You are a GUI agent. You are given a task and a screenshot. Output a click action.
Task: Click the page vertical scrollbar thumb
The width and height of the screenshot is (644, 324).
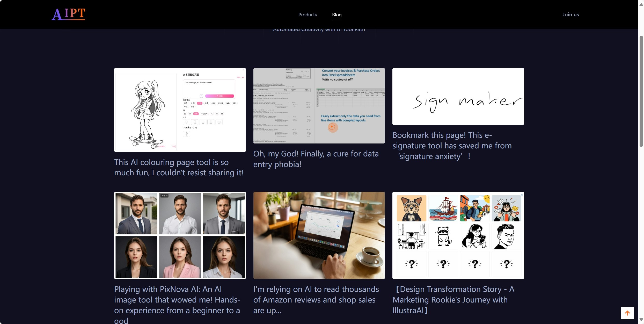(x=641, y=91)
